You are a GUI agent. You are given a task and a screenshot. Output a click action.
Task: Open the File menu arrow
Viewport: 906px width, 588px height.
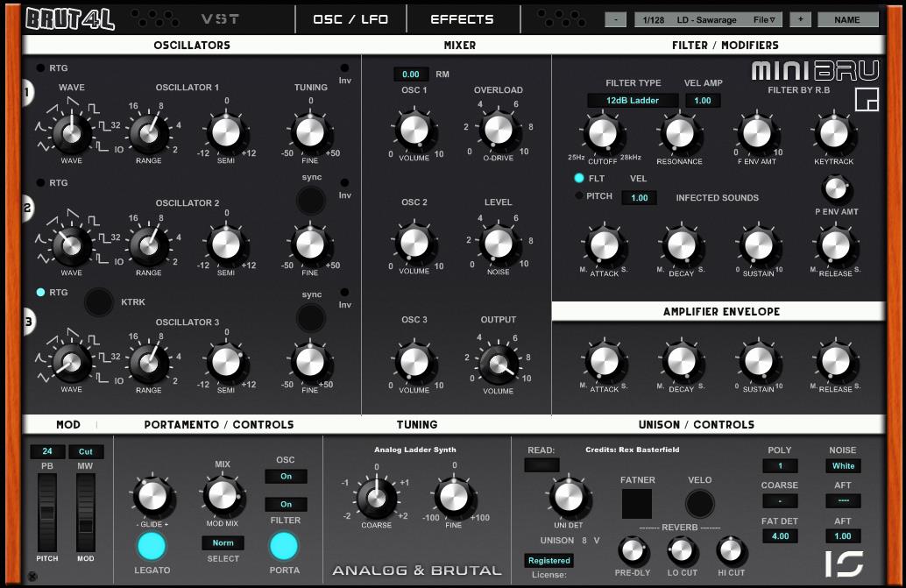[x=764, y=19]
